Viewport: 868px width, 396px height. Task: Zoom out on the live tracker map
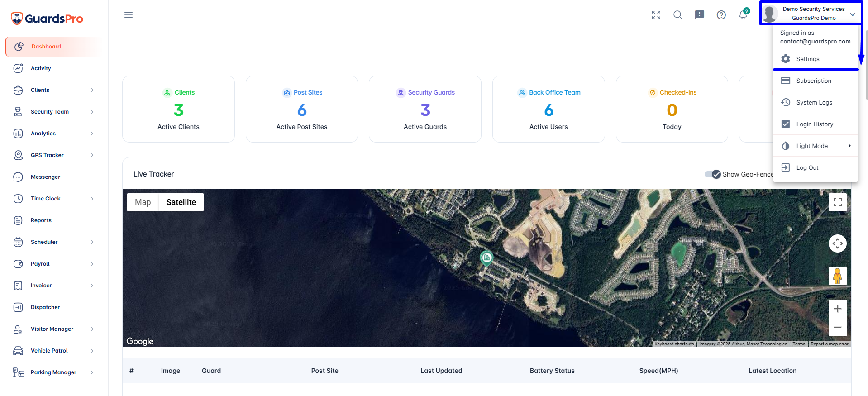838,327
